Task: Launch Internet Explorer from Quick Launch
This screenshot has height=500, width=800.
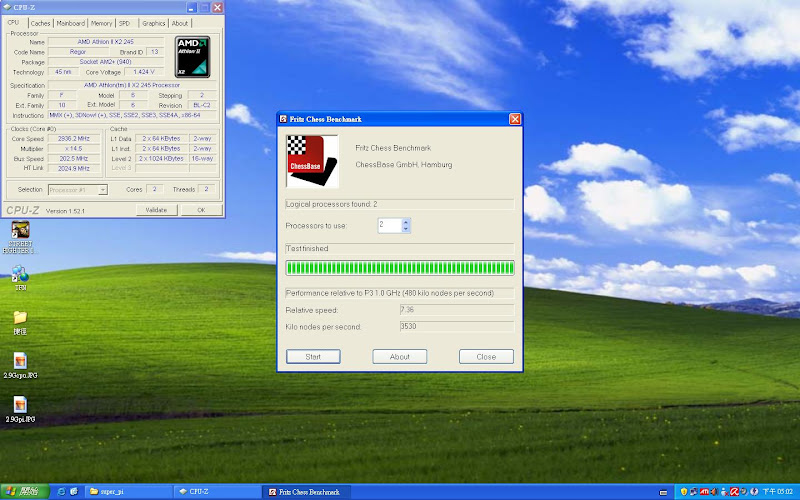Action: pyautogui.click(x=62, y=492)
